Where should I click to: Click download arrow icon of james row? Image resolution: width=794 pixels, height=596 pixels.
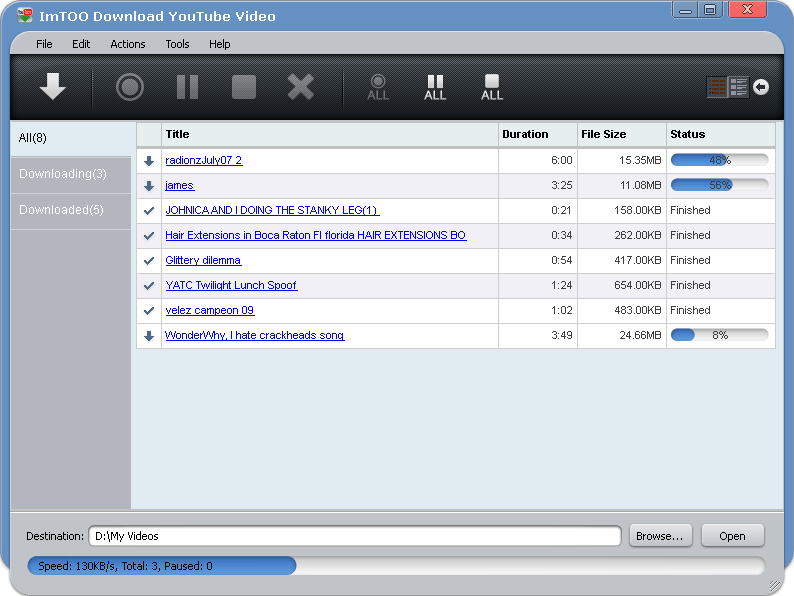point(149,186)
